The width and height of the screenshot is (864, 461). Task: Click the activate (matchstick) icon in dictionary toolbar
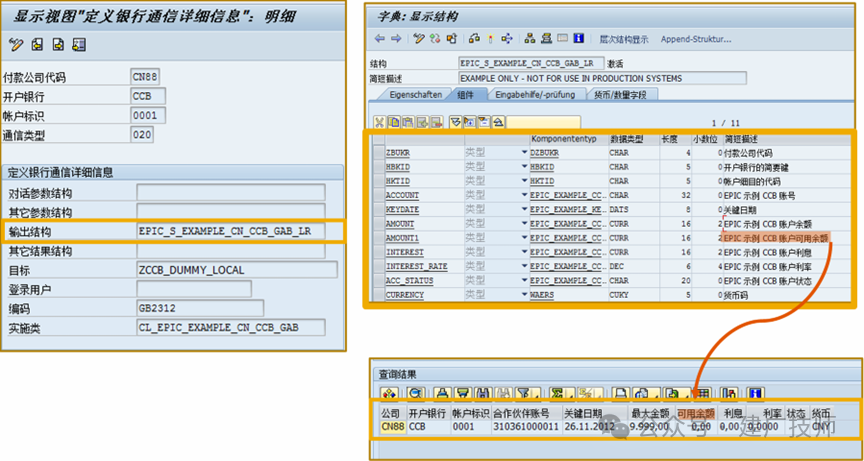490,39
